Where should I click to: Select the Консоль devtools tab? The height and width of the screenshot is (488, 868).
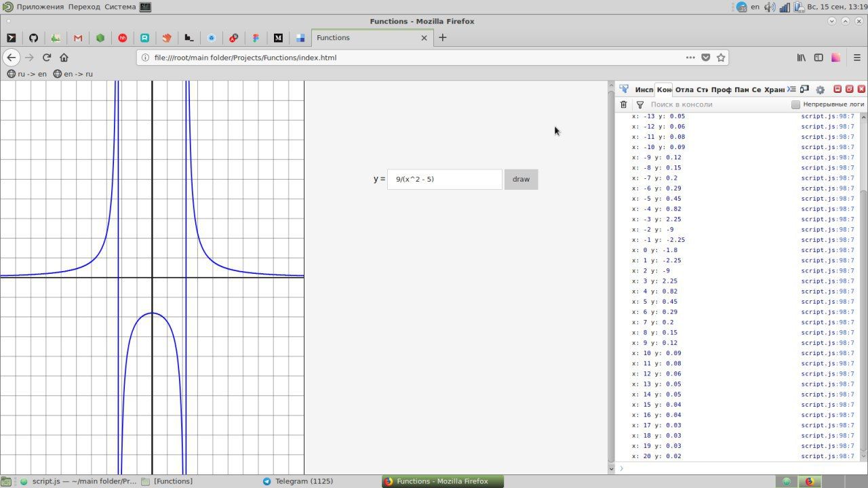(664, 89)
